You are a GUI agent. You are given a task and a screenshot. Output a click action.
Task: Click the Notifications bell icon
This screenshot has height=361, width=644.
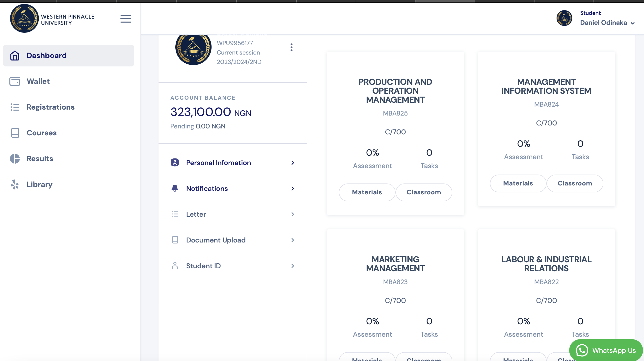click(x=175, y=188)
